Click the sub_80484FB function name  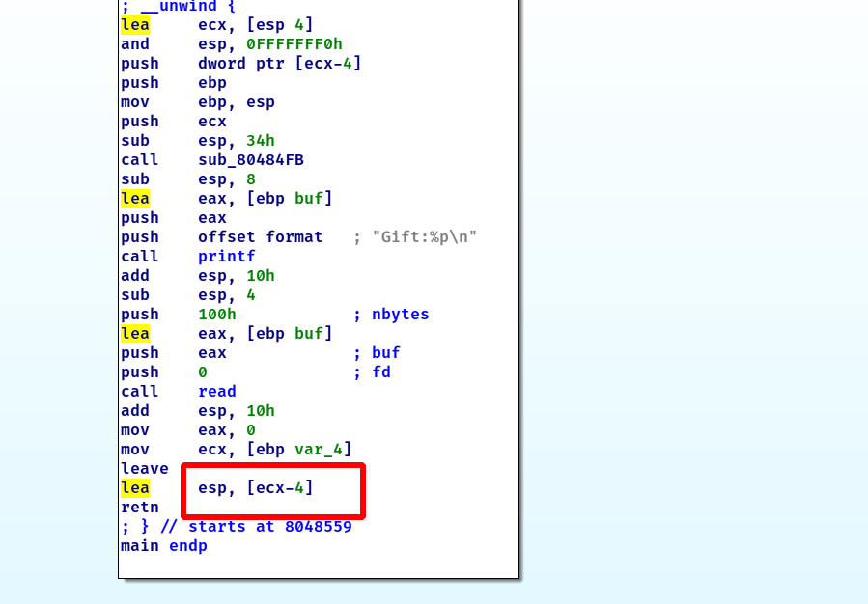pos(251,160)
